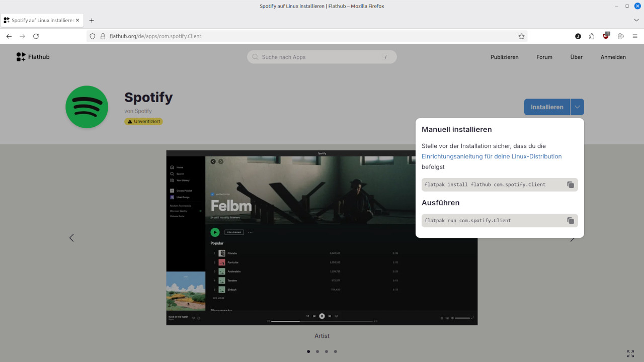Copy the flatpak run command
This screenshot has height=362, width=644.
[571, 221]
